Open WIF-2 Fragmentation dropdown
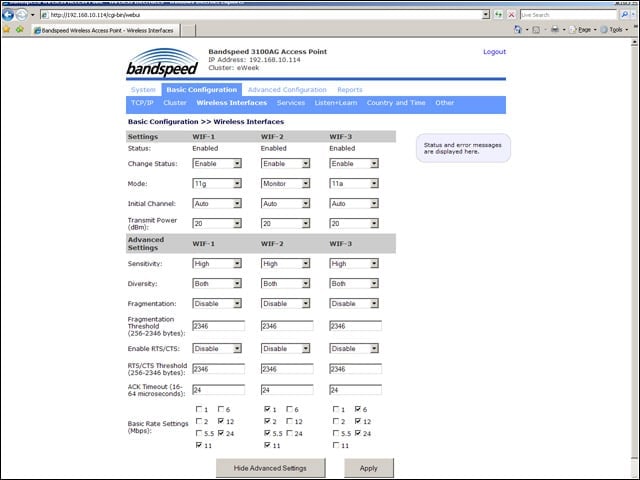The height and width of the screenshot is (480, 640). tap(285, 304)
